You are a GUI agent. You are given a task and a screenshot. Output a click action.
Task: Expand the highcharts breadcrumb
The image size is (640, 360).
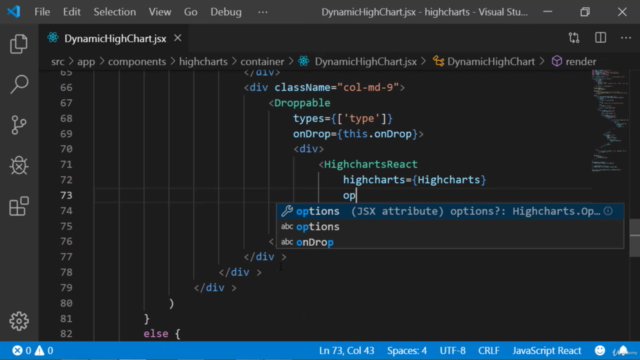[203, 62]
